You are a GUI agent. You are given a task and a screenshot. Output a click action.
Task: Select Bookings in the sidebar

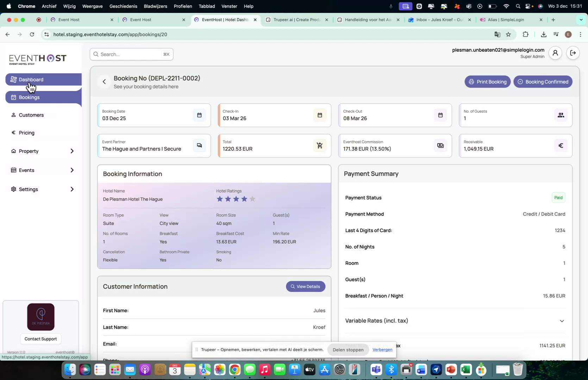click(29, 97)
